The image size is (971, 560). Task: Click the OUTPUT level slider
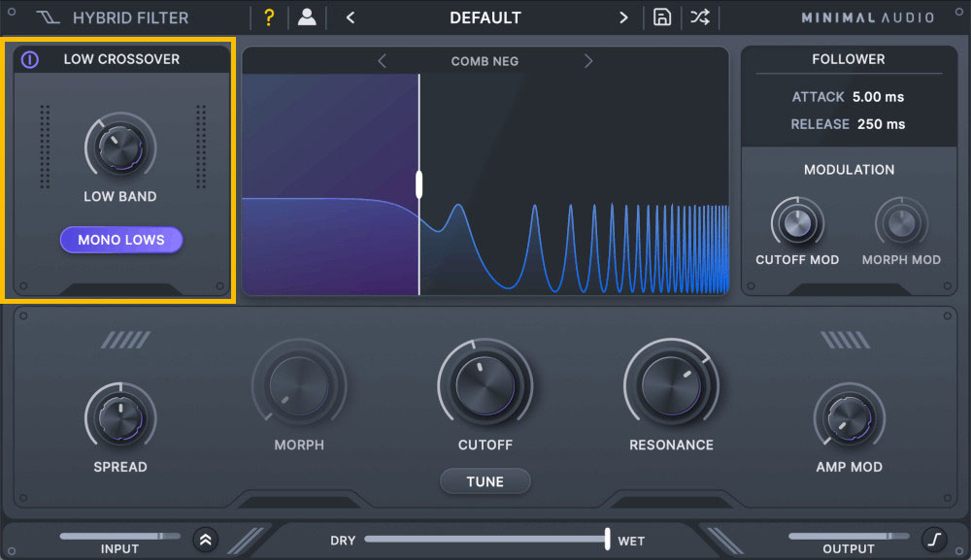(849, 536)
